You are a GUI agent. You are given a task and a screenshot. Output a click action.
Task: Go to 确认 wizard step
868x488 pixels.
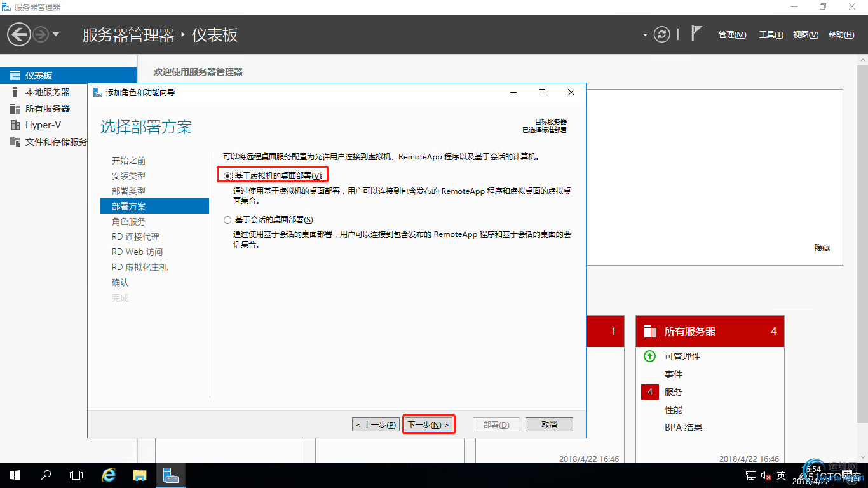click(120, 283)
